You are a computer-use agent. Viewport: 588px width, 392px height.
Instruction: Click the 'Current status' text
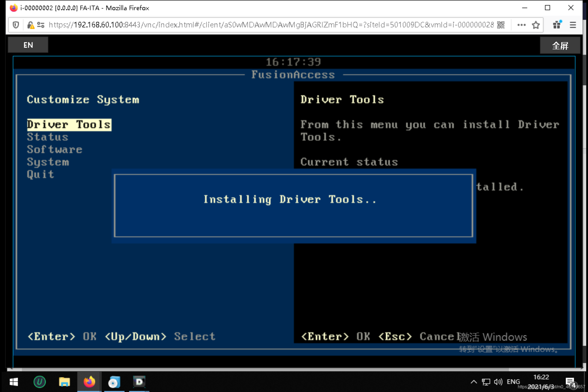[x=349, y=162]
